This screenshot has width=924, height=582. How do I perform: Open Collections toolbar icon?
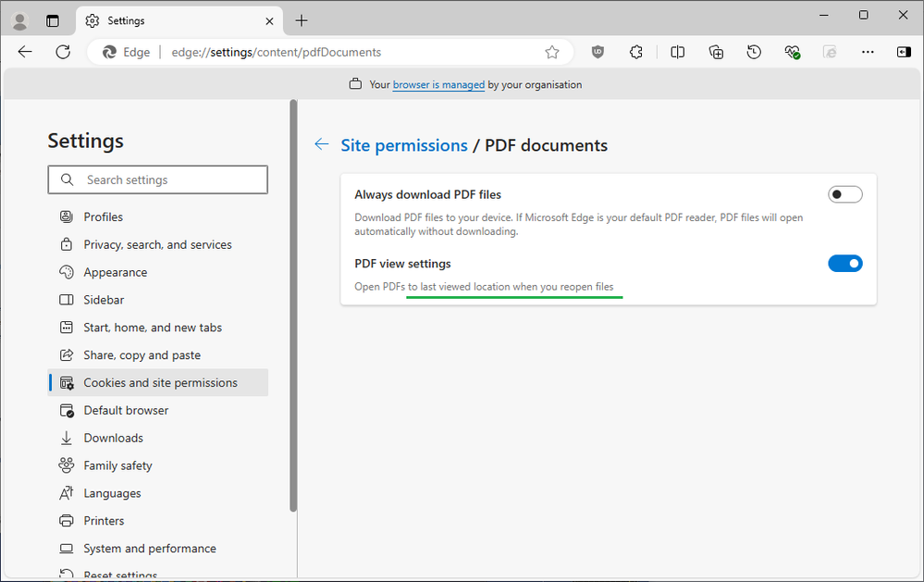click(x=716, y=52)
